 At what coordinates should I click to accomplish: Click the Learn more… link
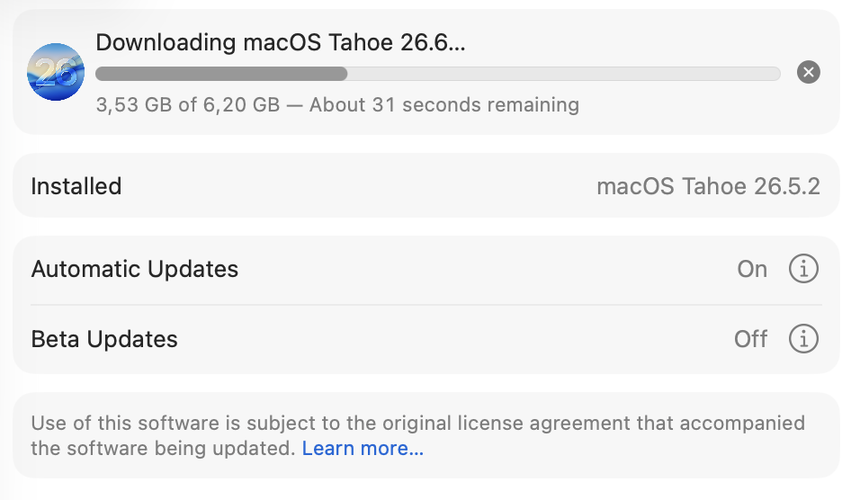pyautogui.click(x=363, y=448)
